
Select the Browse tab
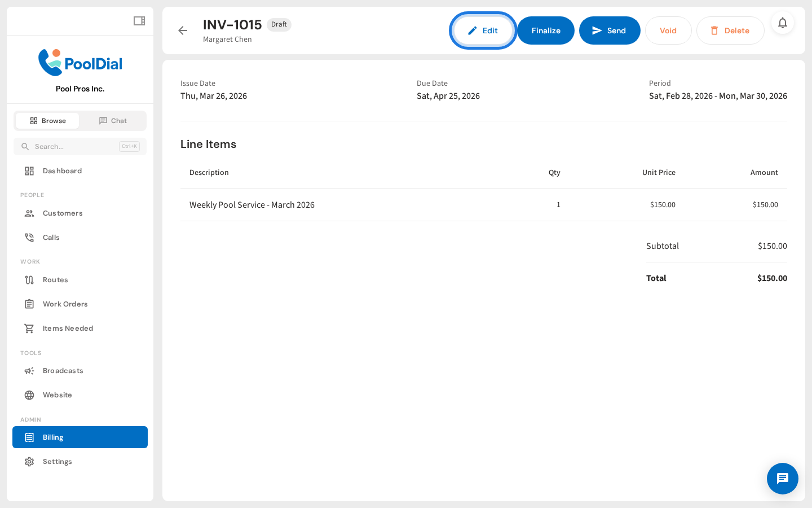coord(47,120)
